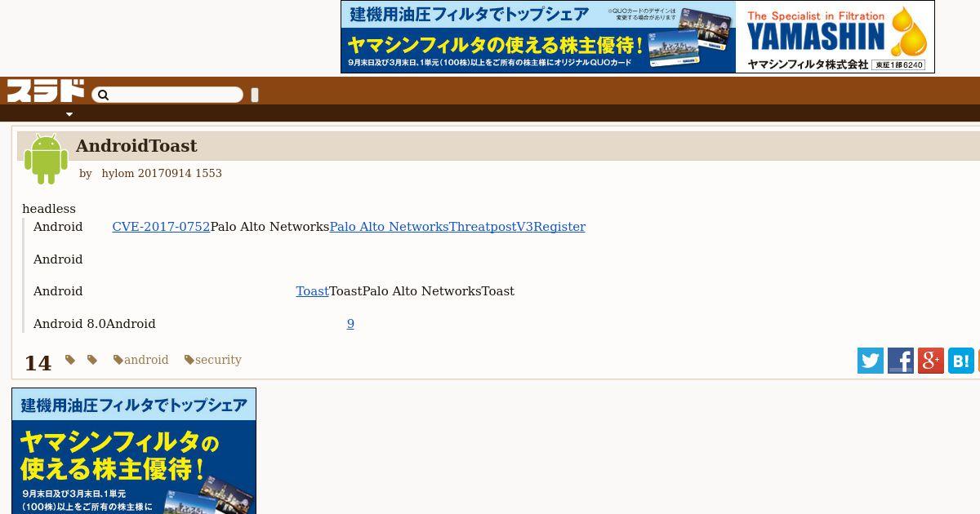This screenshot has width=980, height=514.
Task: Open the Palo Alto Networks link
Action: coord(389,227)
